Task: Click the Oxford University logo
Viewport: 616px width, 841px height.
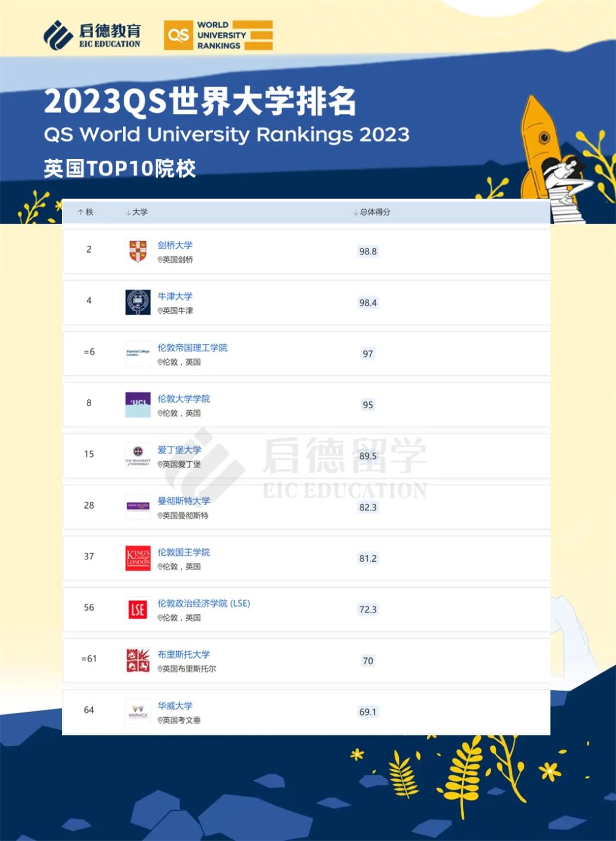Action: (138, 302)
